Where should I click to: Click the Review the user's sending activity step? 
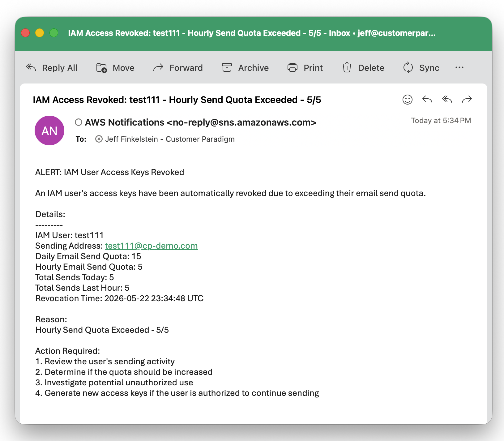tap(105, 362)
